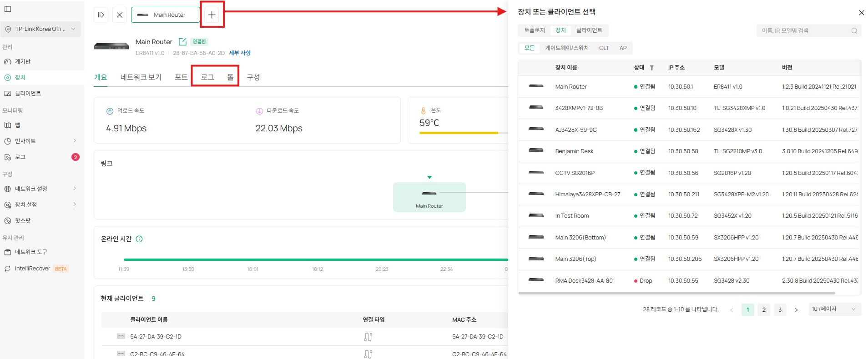Close the device panel with the X button

[x=119, y=15]
